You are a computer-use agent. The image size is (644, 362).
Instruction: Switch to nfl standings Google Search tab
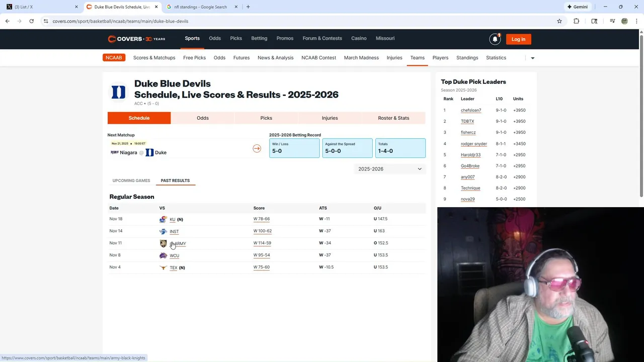pos(202,7)
